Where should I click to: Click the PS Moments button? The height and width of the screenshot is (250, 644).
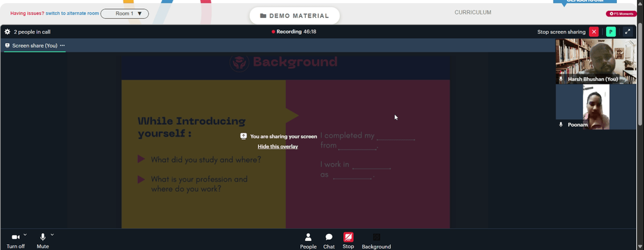click(x=621, y=14)
